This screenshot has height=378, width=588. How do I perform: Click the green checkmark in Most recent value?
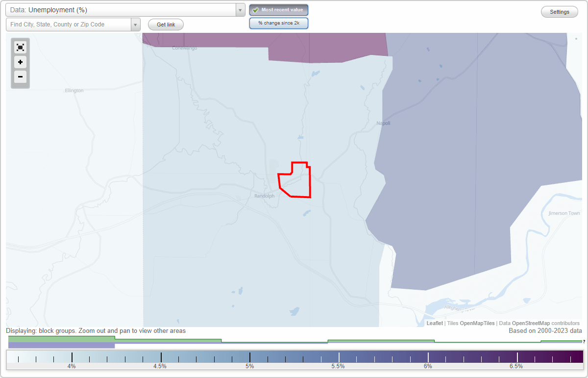pos(255,10)
